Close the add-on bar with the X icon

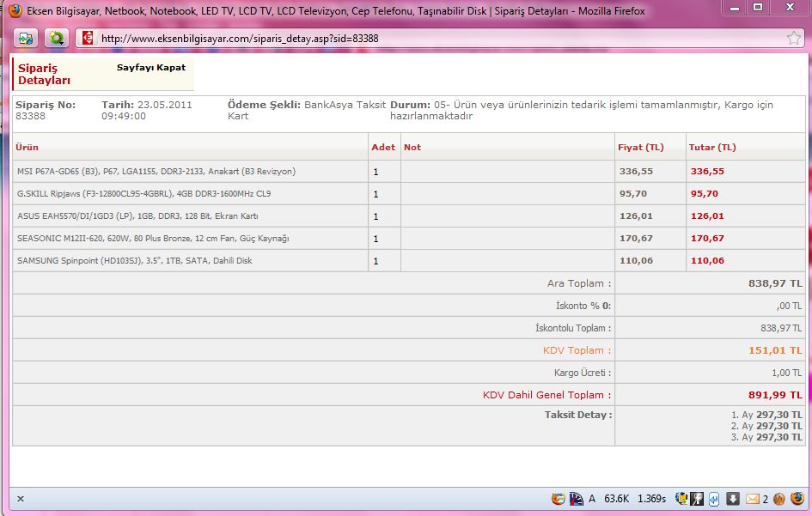(21, 499)
